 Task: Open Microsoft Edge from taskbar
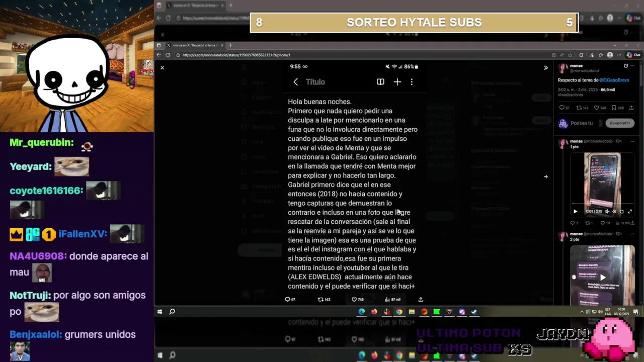click(361, 312)
